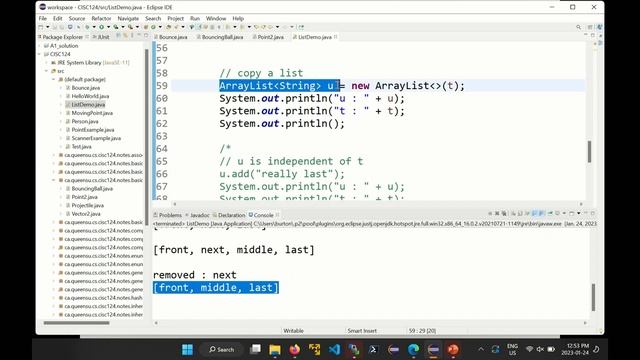Open the Debug dropdown arrow
640x360 pixels.
(94, 27)
